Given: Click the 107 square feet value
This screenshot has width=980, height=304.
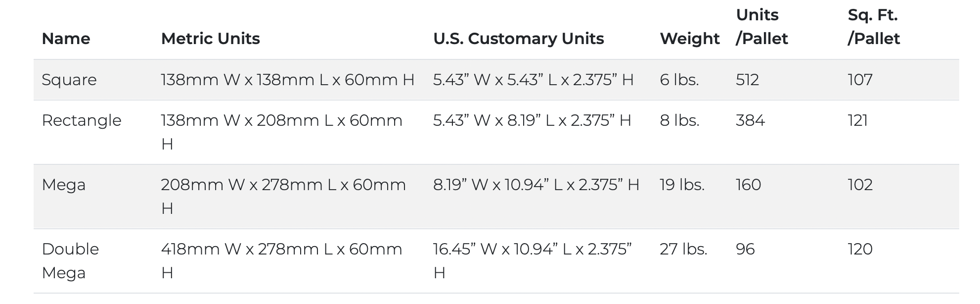Looking at the screenshot, I should point(860,80).
